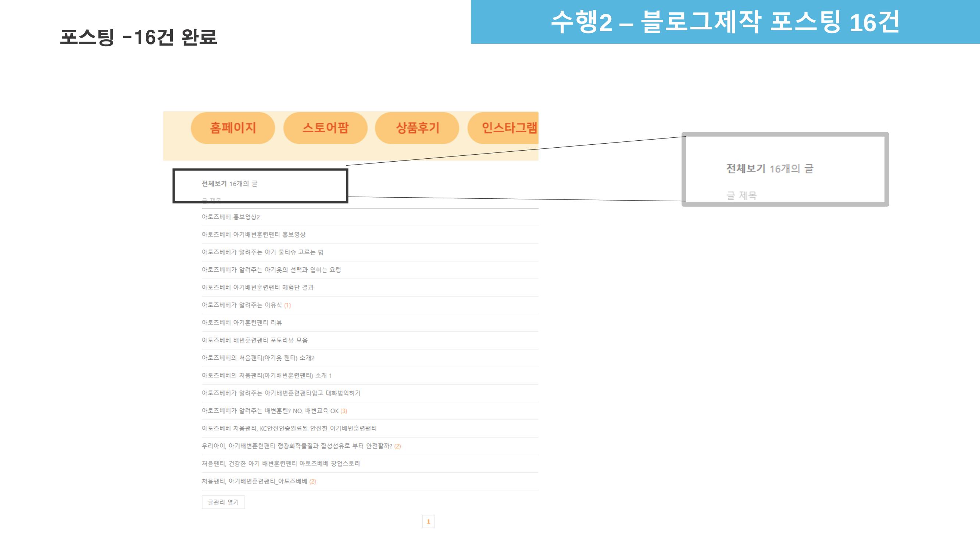Open the 상품후기 menu button
This screenshot has height=551, width=980.
click(x=417, y=128)
